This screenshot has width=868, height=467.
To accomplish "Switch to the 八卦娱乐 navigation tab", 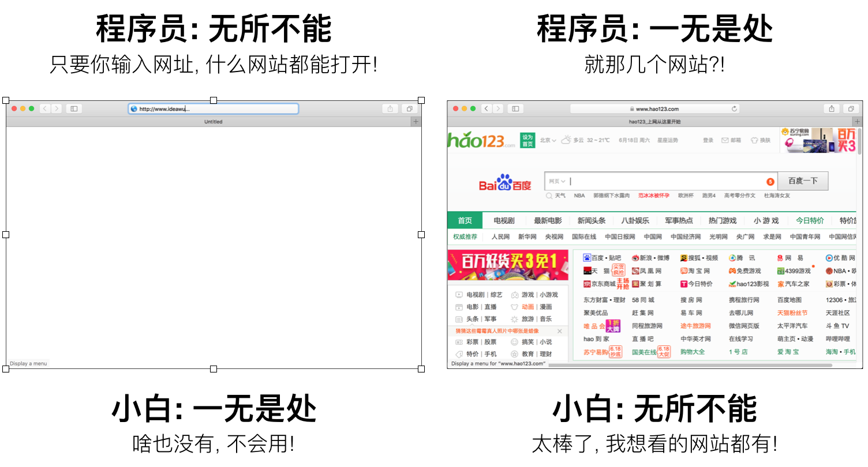I will (635, 221).
